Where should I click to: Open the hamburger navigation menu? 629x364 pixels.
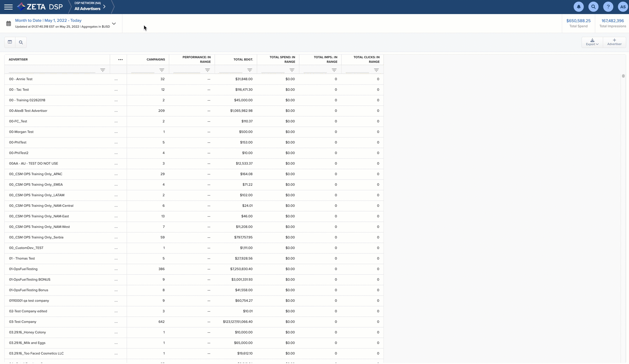tap(8, 7)
